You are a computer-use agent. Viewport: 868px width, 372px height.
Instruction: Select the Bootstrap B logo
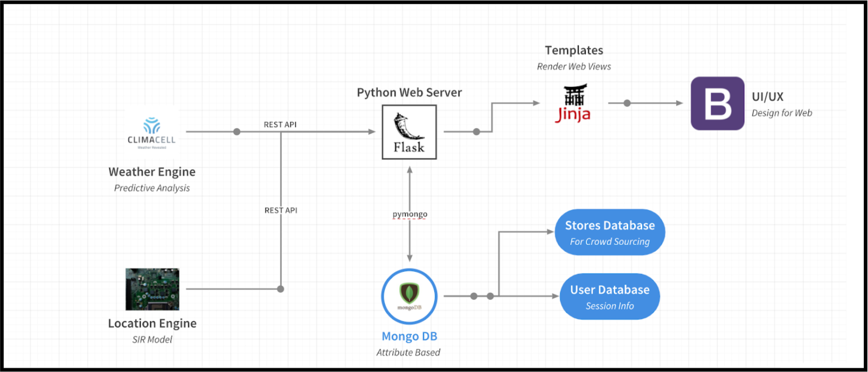tap(717, 103)
